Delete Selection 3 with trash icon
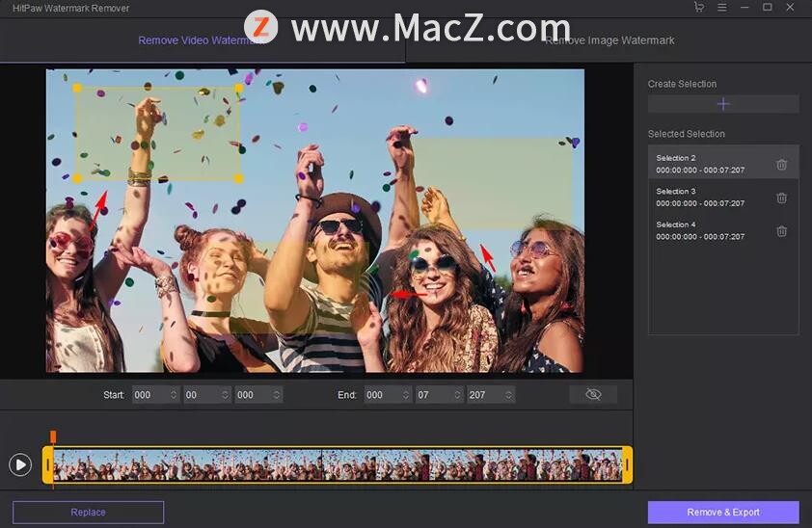This screenshot has width=812, height=528. [782, 198]
